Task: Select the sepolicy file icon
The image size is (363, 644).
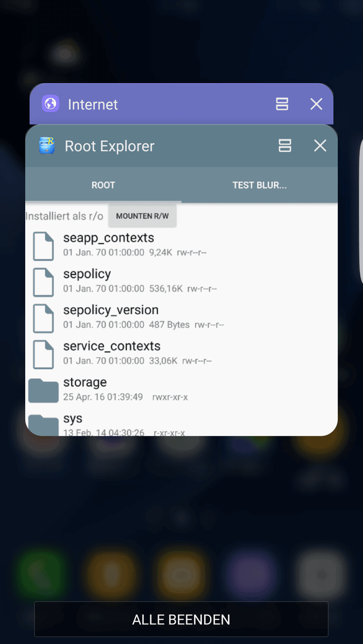Action: (43, 282)
